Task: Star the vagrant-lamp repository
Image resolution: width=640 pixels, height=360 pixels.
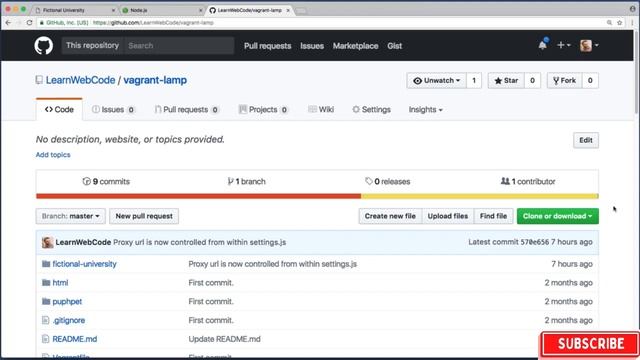Action: (x=506, y=80)
